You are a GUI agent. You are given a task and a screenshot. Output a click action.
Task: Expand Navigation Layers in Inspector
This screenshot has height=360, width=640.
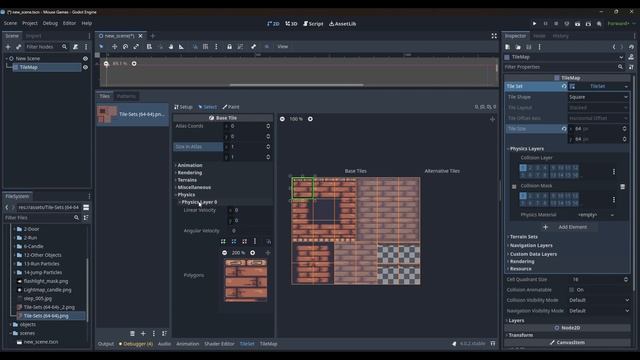[531, 245]
